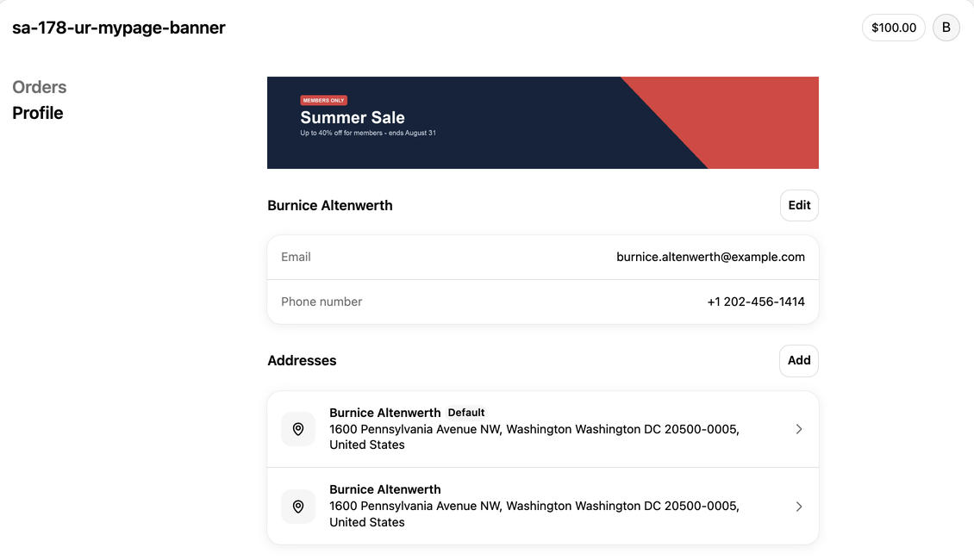974x560 pixels.
Task: Select the Profile sidebar item
Action: point(37,113)
